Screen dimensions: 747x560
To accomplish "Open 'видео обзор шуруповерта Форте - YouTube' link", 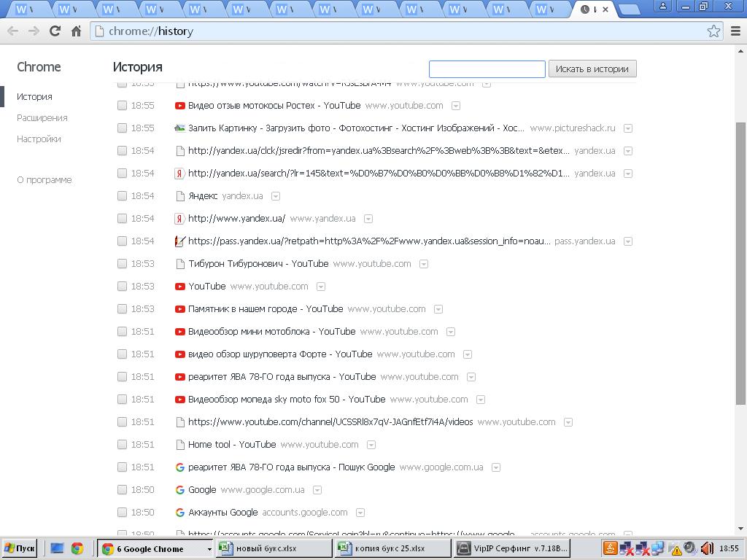I will [280, 354].
